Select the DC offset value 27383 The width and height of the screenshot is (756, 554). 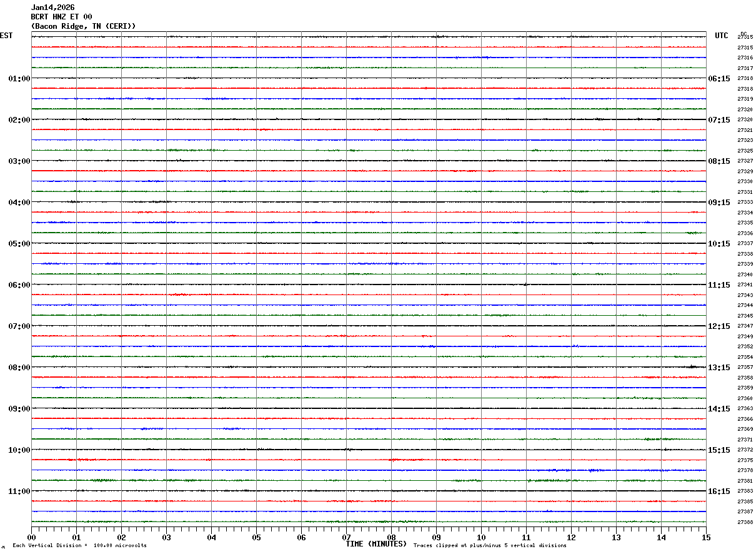point(745,491)
